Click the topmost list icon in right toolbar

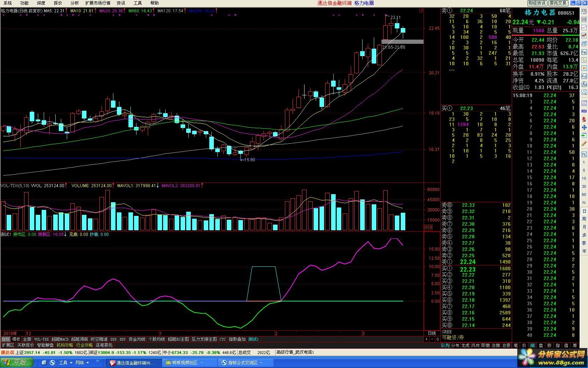pos(584,11)
